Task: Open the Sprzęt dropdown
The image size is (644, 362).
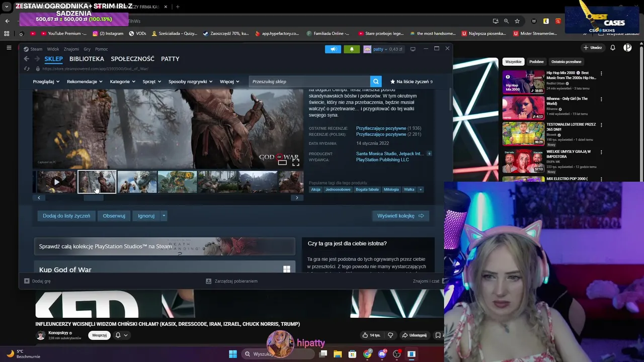Action: tap(151, 81)
